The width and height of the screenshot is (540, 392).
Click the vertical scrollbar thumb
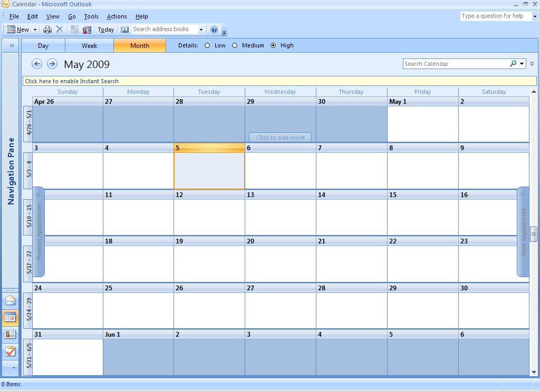click(x=534, y=234)
